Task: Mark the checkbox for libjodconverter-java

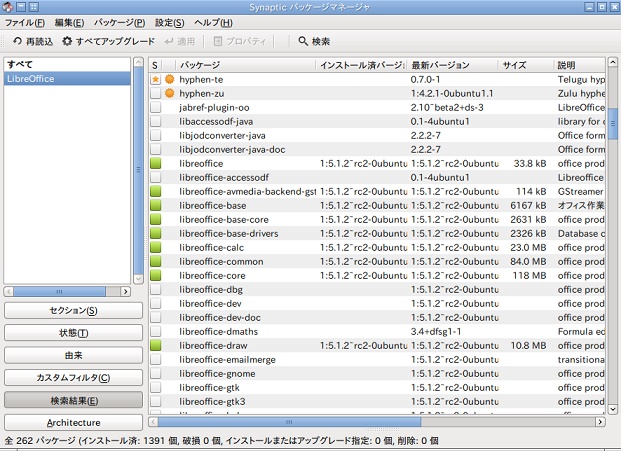Action: [156, 135]
